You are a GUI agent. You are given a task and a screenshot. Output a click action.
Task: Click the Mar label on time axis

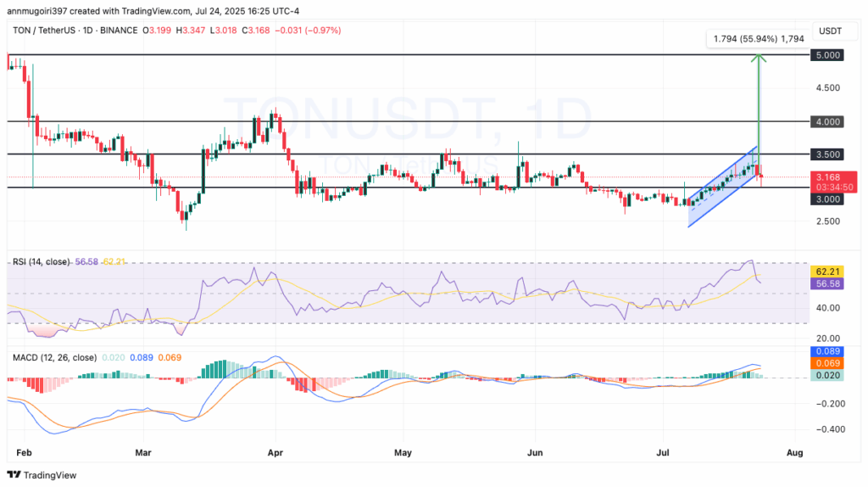click(142, 453)
